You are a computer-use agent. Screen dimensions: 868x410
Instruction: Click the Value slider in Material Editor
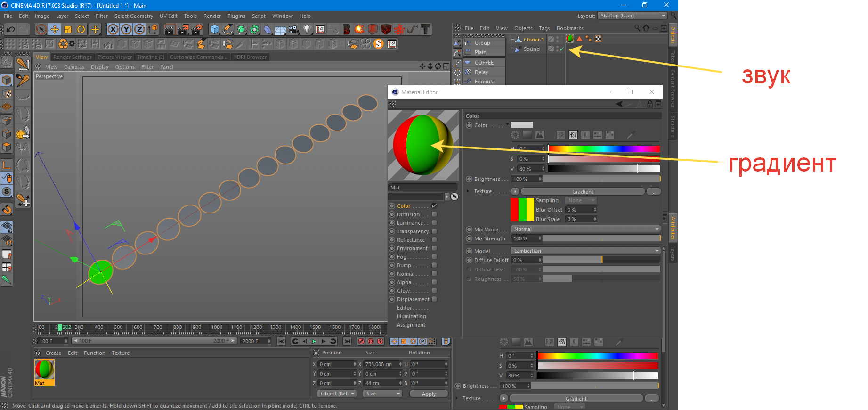(x=604, y=169)
